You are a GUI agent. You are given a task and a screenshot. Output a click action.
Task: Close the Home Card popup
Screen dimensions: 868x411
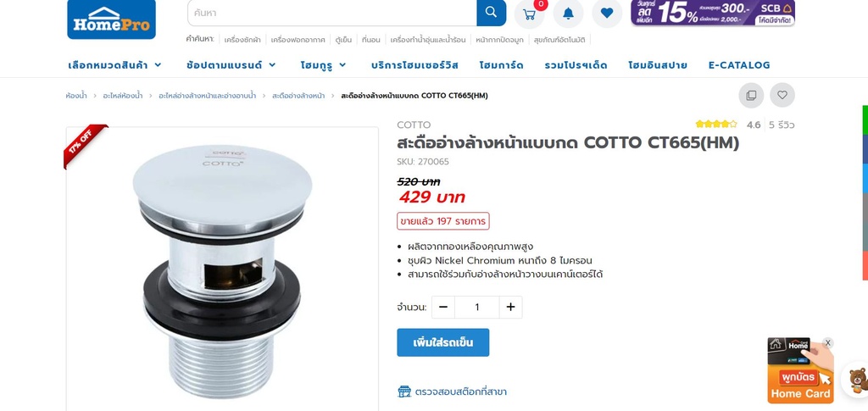click(827, 343)
